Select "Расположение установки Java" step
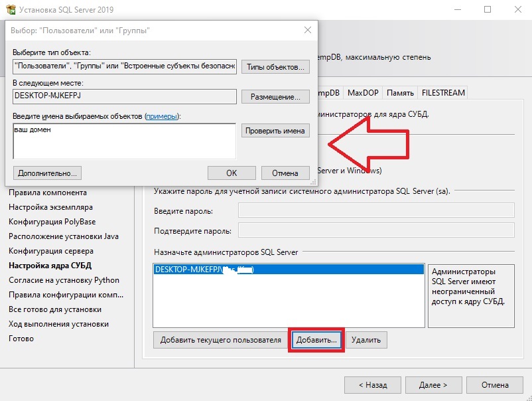The height and width of the screenshot is (401, 532). pyautogui.click(x=64, y=236)
